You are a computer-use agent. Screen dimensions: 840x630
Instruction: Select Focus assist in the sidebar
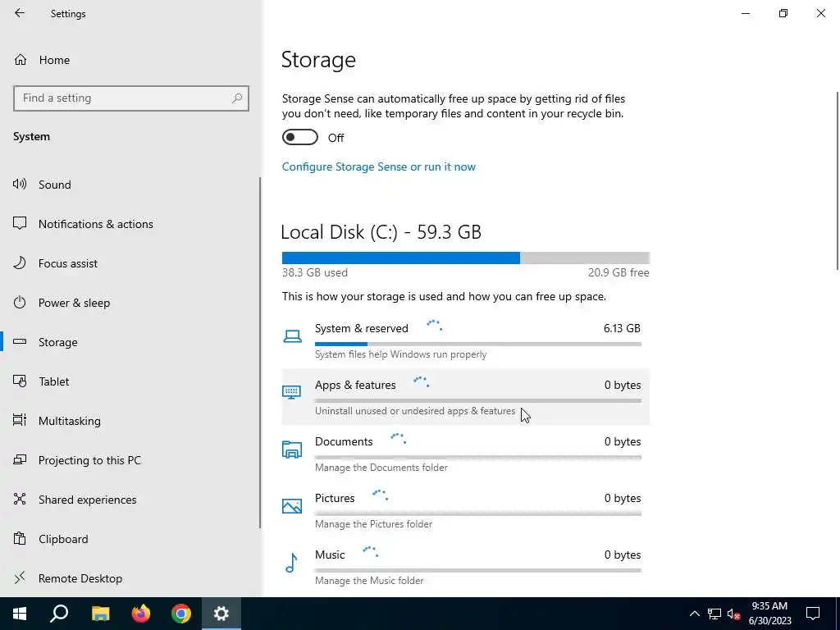(130, 263)
